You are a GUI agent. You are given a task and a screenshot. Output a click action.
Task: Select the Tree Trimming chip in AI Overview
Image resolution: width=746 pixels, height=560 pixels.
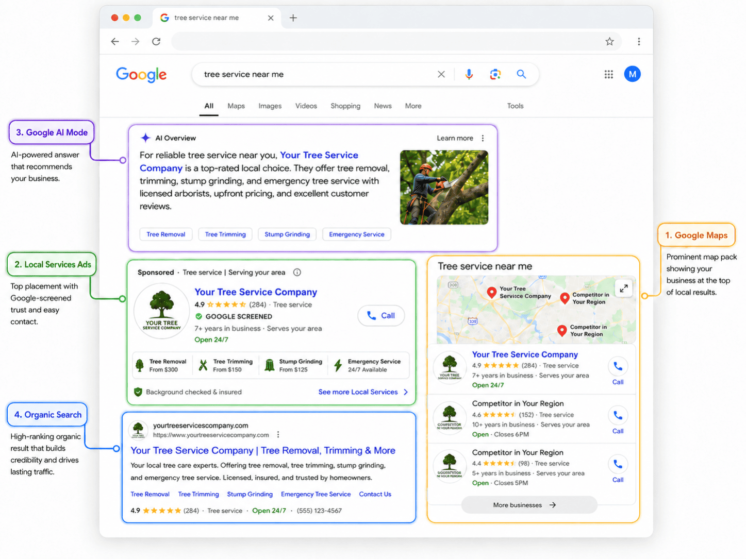[225, 234]
